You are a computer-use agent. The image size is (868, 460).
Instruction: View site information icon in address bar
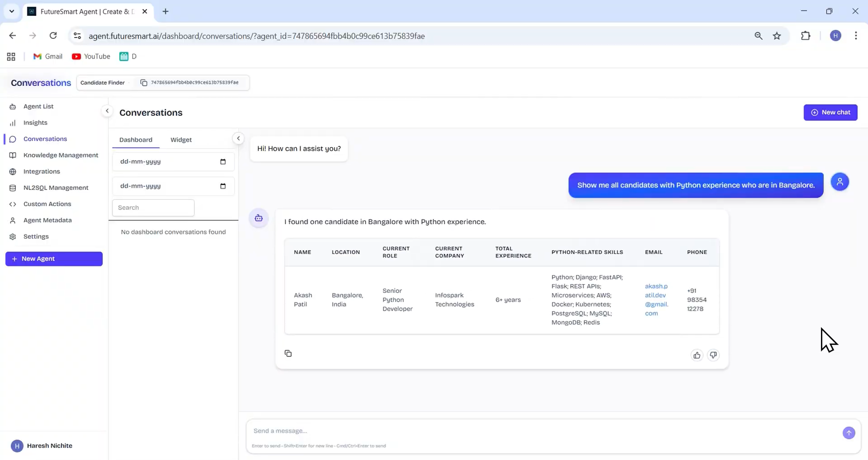tap(77, 36)
